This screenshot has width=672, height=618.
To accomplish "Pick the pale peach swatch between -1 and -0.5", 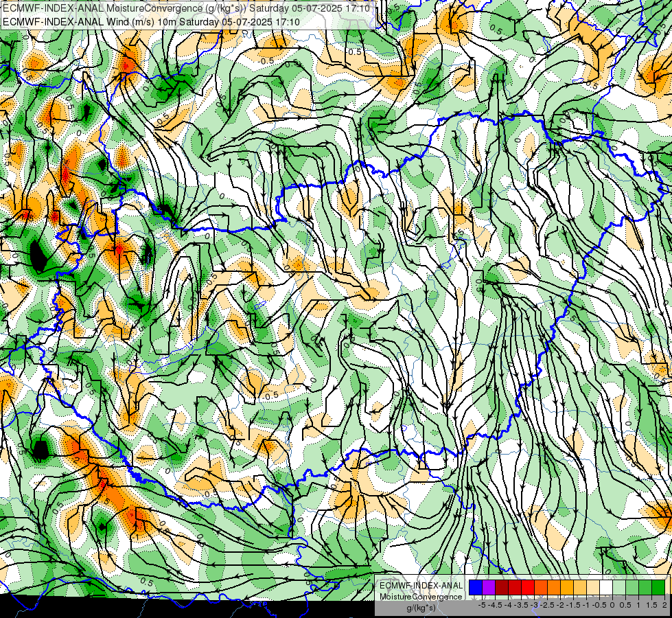I will [x=593, y=588].
